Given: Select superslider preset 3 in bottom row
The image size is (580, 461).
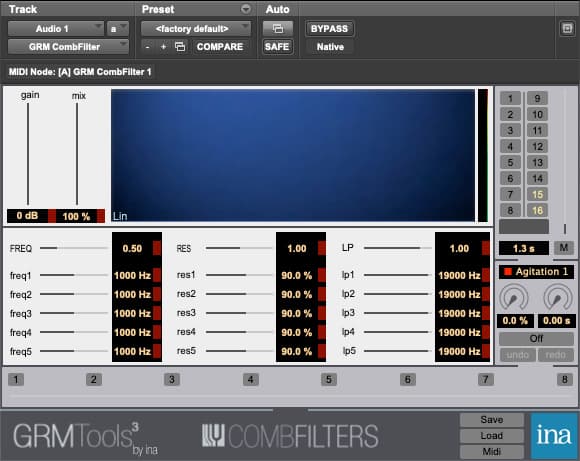Looking at the screenshot, I should pos(172,379).
